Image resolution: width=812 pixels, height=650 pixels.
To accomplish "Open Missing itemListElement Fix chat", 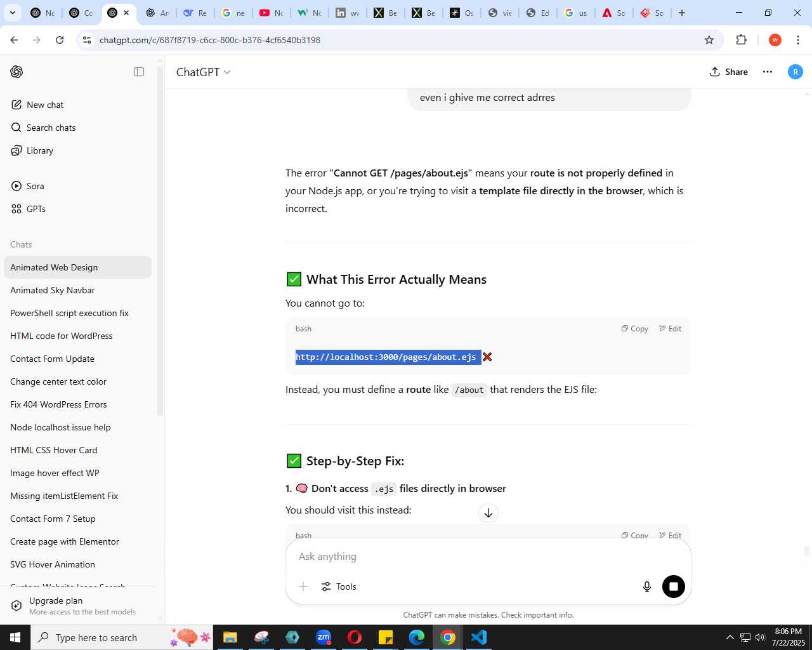I will [77, 496].
